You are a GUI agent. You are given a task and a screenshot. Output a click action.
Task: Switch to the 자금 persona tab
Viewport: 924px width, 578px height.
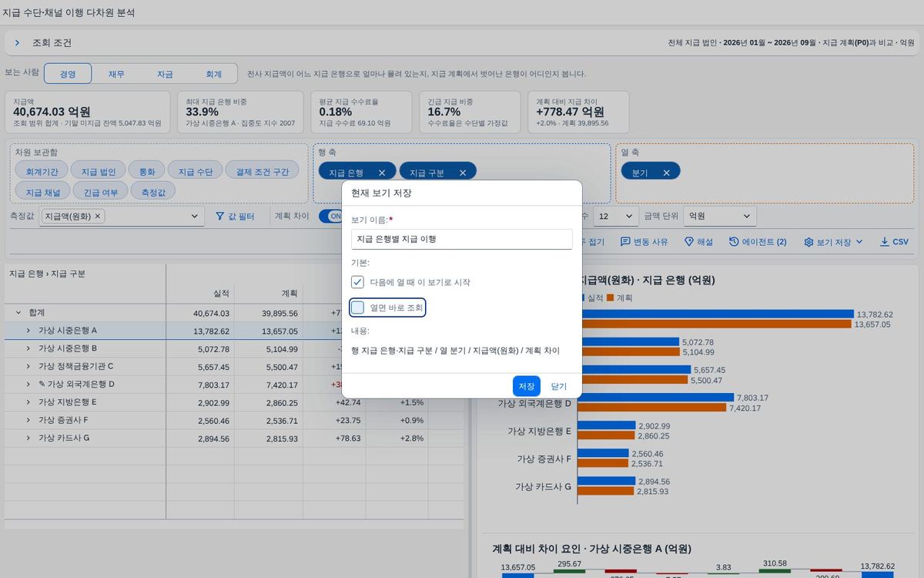(x=165, y=74)
